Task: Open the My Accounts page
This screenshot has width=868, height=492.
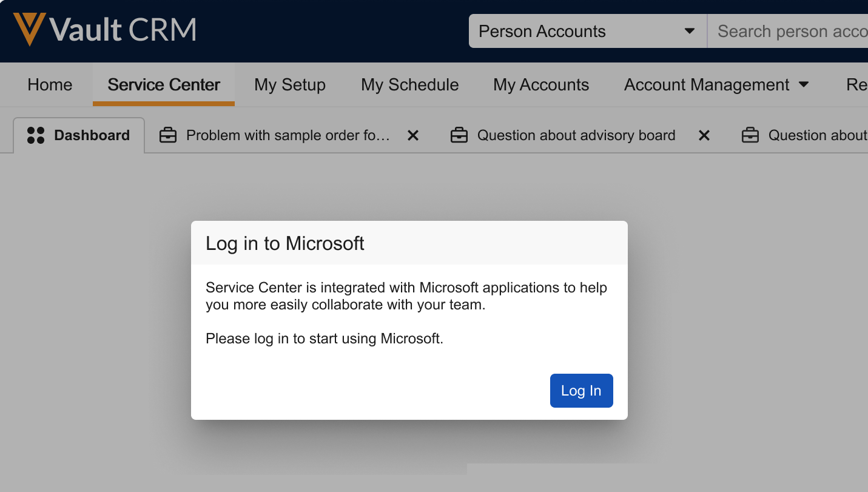Action: pos(541,85)
